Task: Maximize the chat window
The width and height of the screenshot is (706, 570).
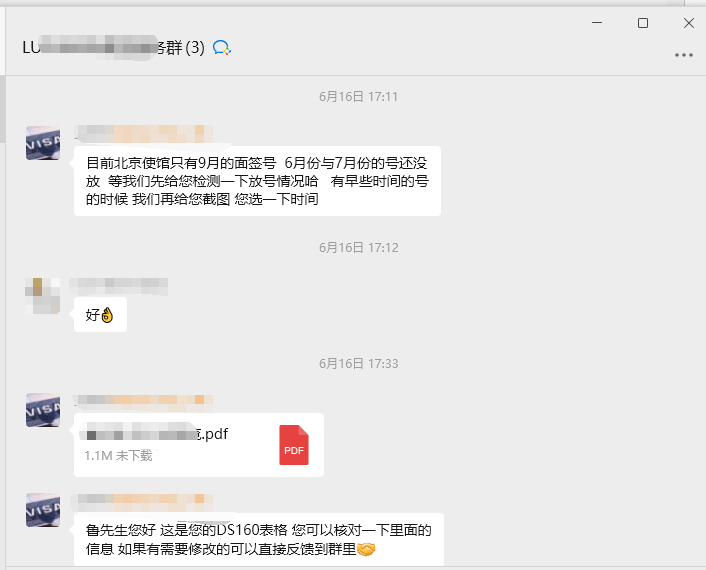Action: (643, 23)
